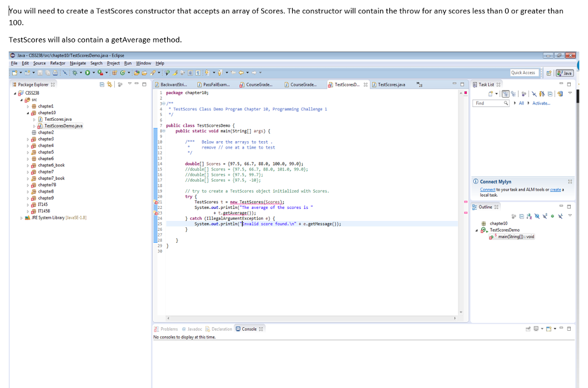Click the Save icon in the toolbar

[40, 72]
